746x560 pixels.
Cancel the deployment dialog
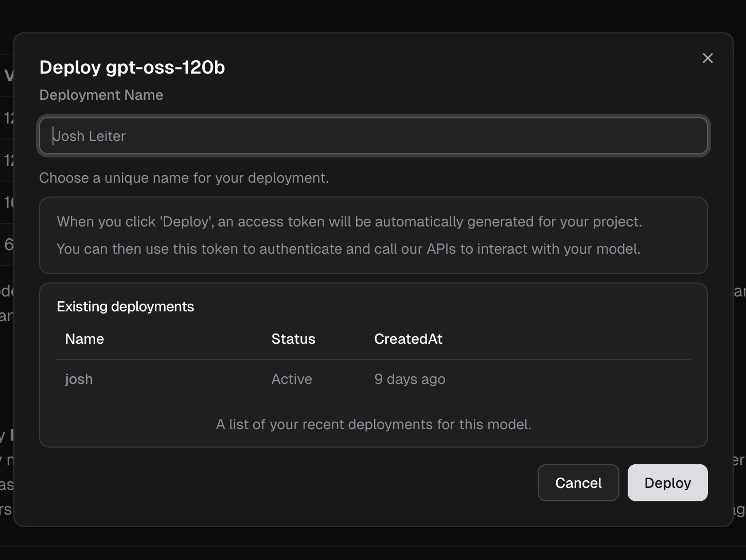[578, 483]
